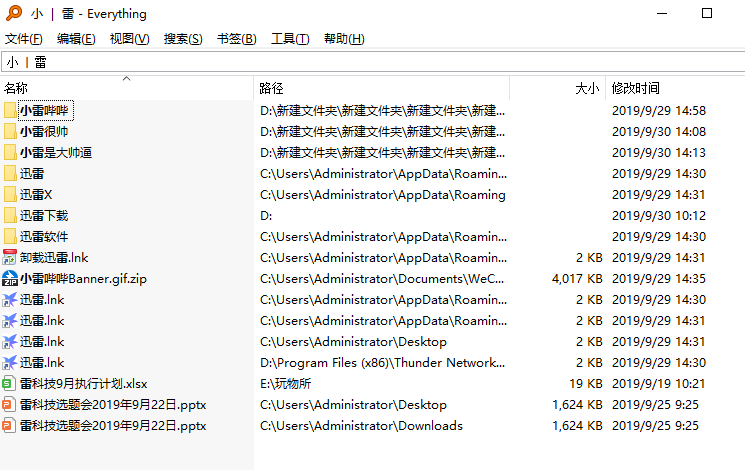Select the 小雷哔哔Banner.gif.zip file name
This screenshot has width=745, height=470.
83,278
